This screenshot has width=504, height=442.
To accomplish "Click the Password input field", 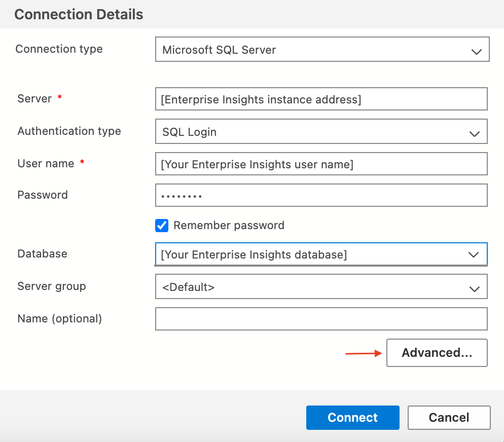I will click(321, 195).
